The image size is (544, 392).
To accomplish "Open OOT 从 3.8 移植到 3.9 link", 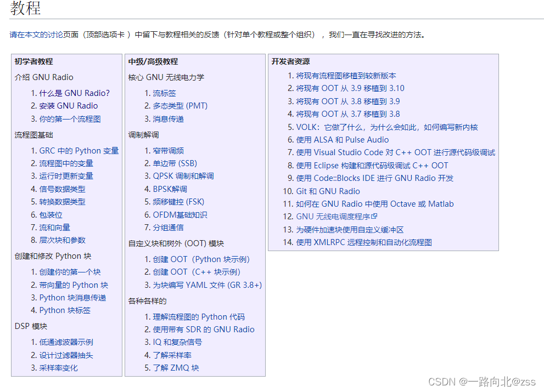I will (347, 101).
